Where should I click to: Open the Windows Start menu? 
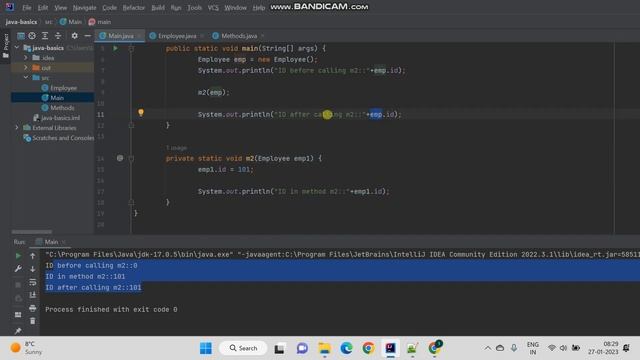coord(206,348)
